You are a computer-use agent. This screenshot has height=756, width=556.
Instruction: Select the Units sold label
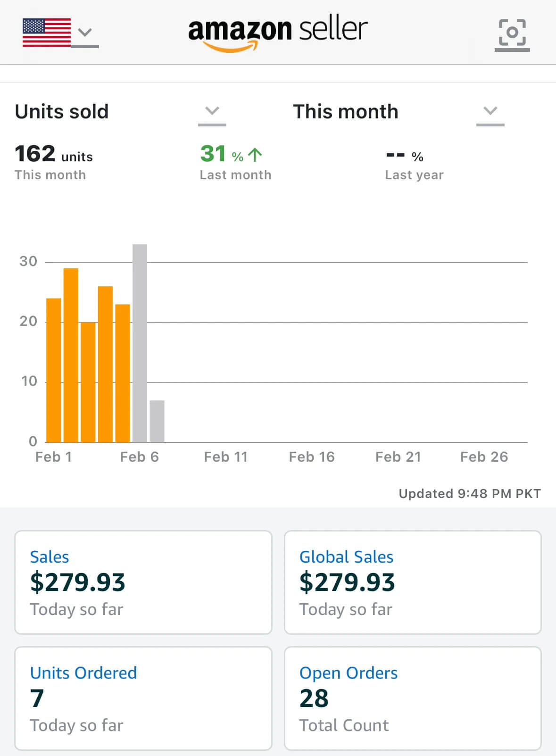(62, 112)
